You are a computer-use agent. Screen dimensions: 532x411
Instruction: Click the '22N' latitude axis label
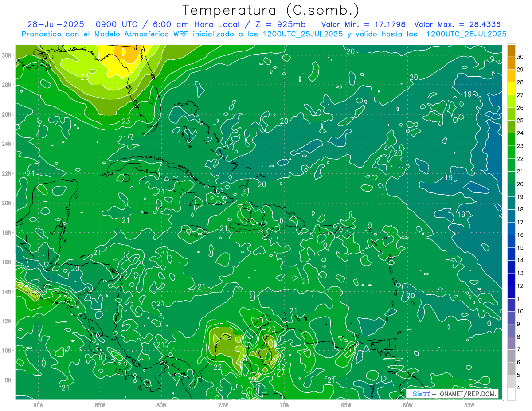pyautogui.click(x=6, y=173)
